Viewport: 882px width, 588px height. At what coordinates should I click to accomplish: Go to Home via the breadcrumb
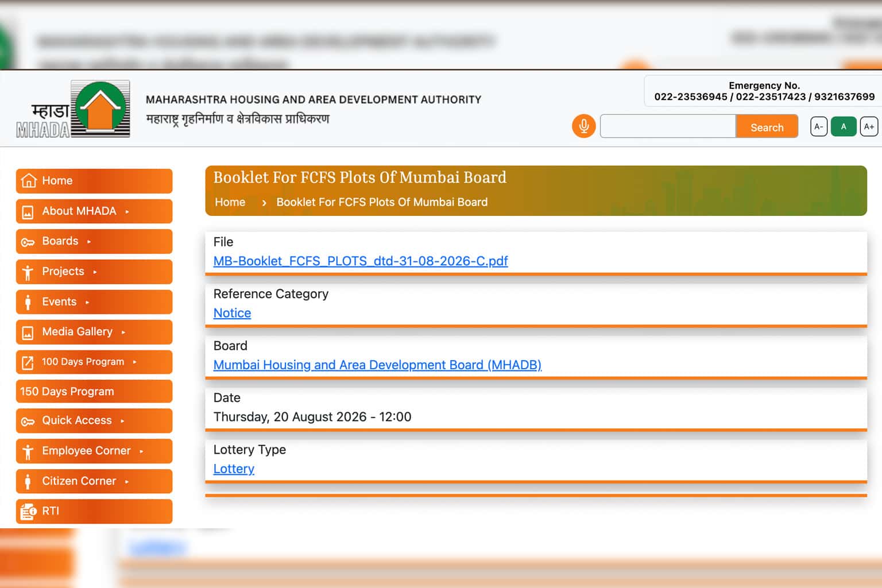click(x=230, y=202)
